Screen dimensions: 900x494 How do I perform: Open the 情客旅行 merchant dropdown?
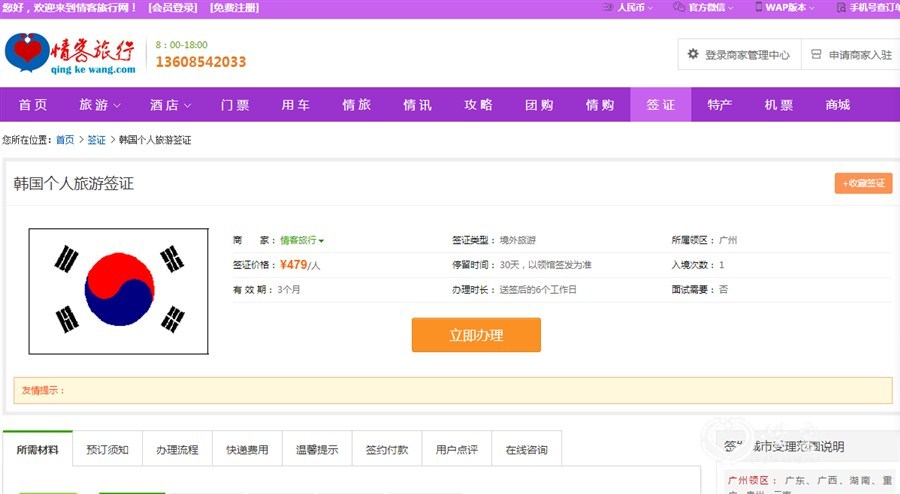302,240
